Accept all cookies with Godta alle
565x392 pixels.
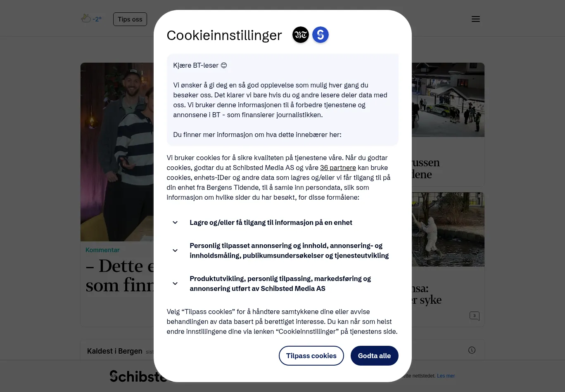[x=374, y=356]
